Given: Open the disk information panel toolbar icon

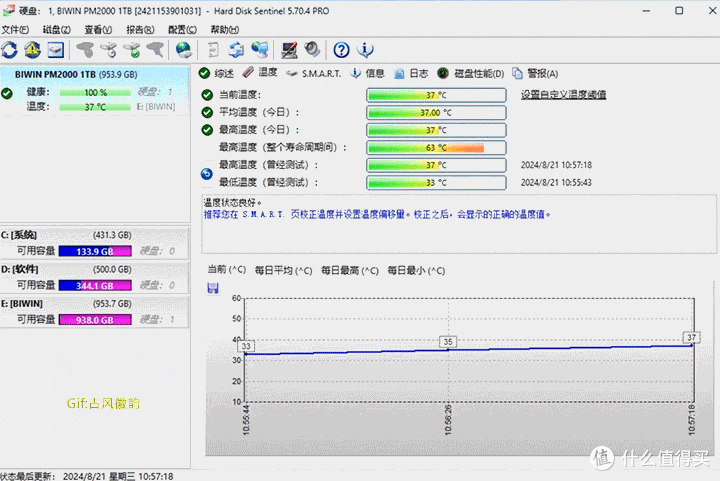Looking at the screenshot, I should point(56,50).
